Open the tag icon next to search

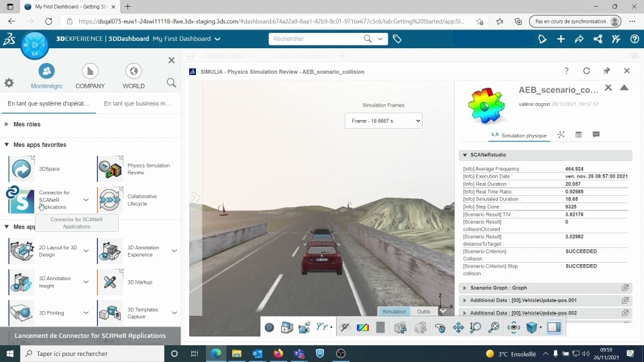397,39
